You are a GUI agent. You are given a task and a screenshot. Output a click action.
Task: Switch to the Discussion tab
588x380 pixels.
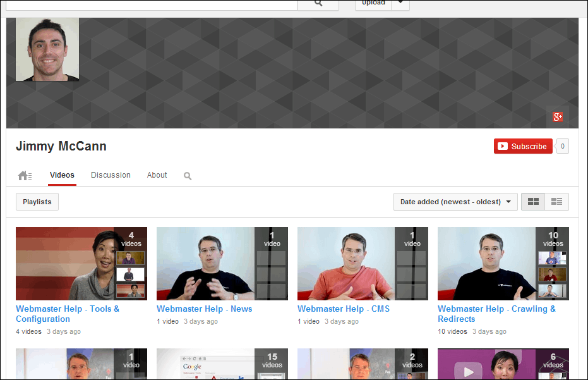pyautogui.click(x=111, y=175)
